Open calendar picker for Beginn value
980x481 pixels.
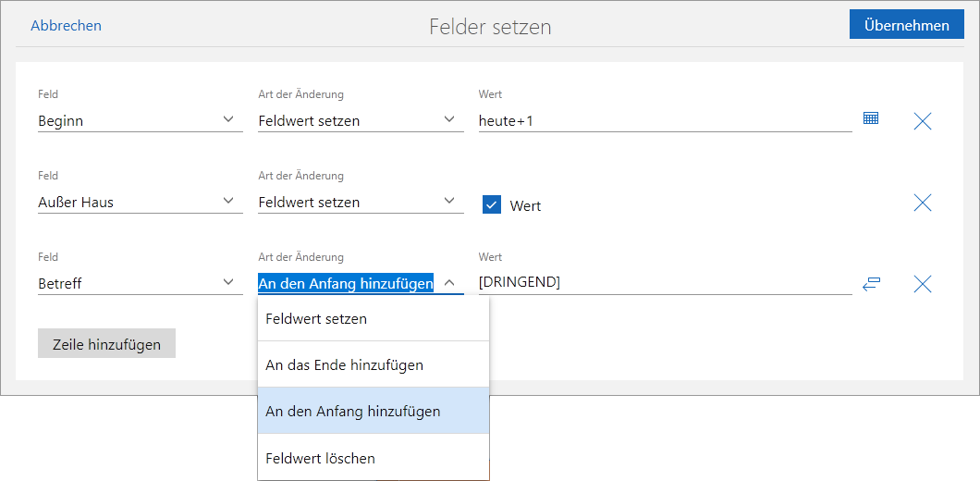pyautogui.click(x=870, y=118)
